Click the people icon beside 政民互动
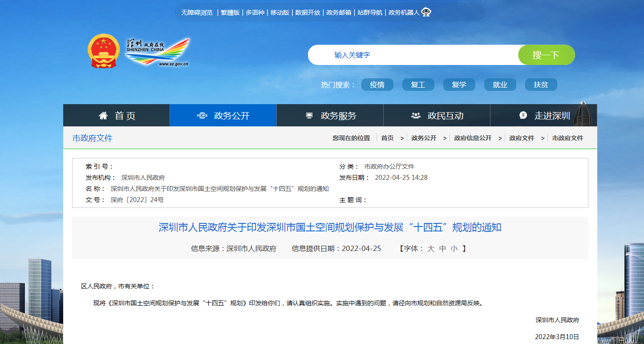This screenshot has height=344, width=644. click(416, 116)
